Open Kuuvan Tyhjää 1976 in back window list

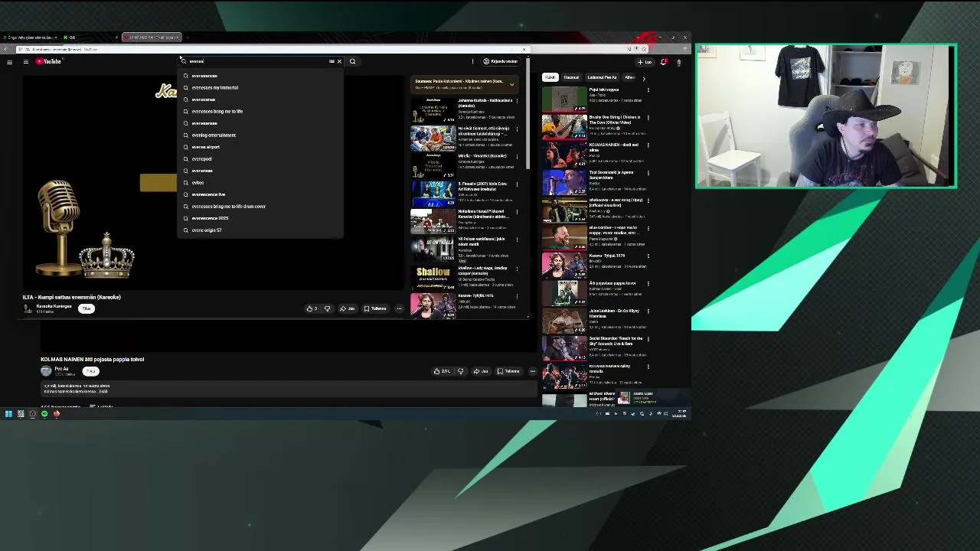(x=607, y=256)
